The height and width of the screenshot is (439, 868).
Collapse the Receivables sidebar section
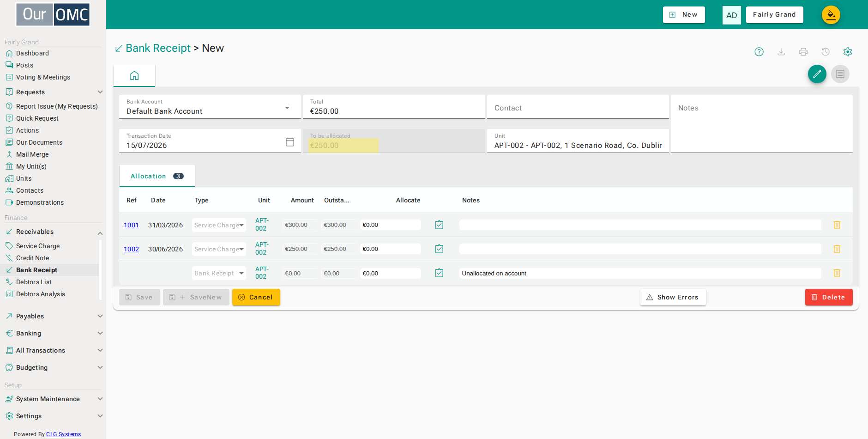pos(53,232)
